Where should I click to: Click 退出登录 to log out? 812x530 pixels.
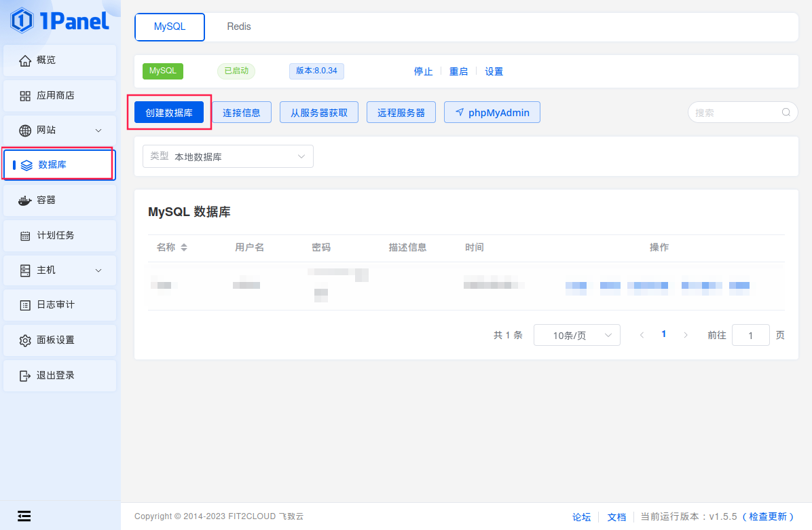point(60,376)
